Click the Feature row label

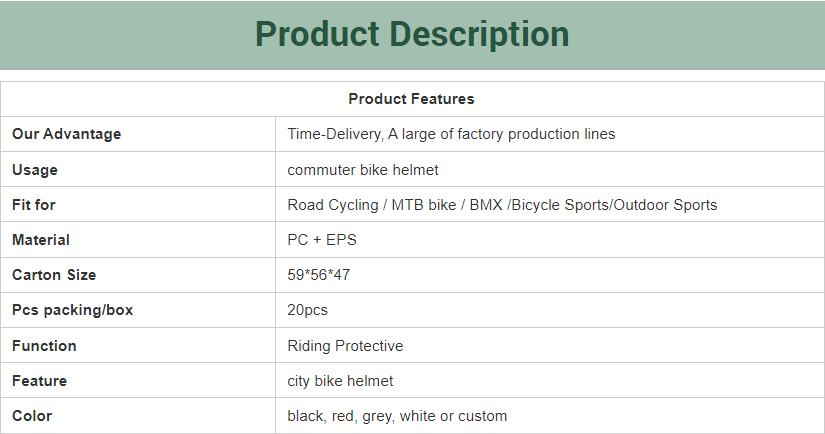pos(39,381)
